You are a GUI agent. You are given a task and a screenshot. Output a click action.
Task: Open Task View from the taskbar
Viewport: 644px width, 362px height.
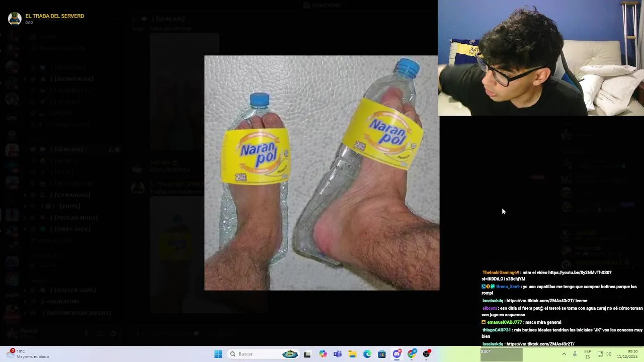pyautogui.click(x=307, y=354)
